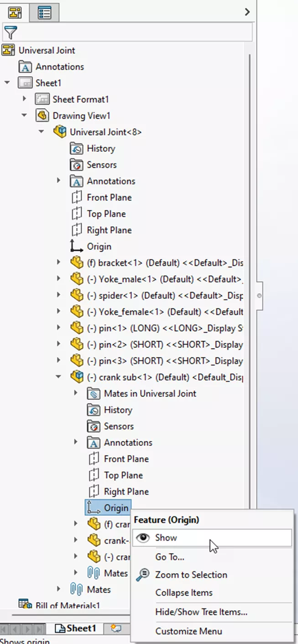Click the panel expand arrow at top right
Image resolution: width=298 pixels, height=644 pixels.
tap(247, 12)
